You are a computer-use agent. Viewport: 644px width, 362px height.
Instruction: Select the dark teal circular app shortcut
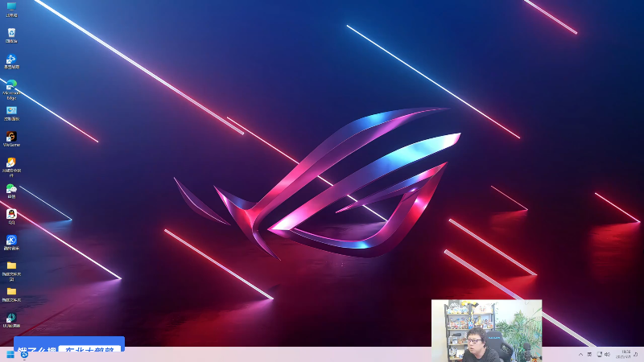(x=11, y=320)
